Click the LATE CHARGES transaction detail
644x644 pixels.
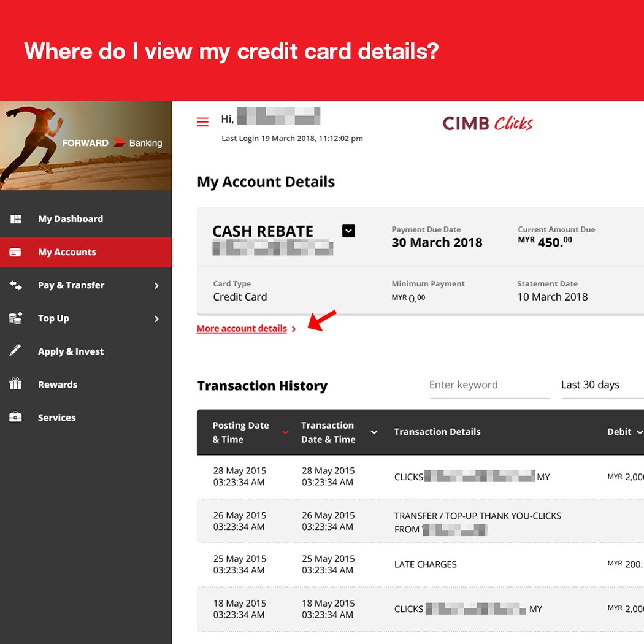425,564
